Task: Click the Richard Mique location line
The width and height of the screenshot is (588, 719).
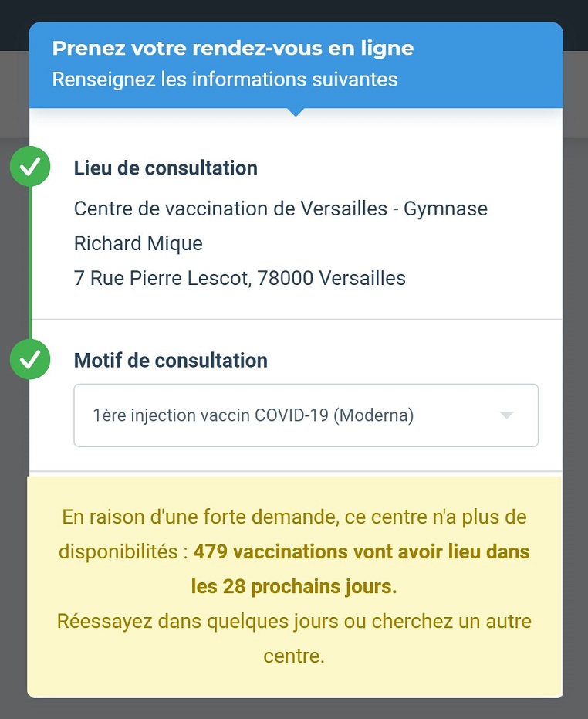Action: click(138, 243)
